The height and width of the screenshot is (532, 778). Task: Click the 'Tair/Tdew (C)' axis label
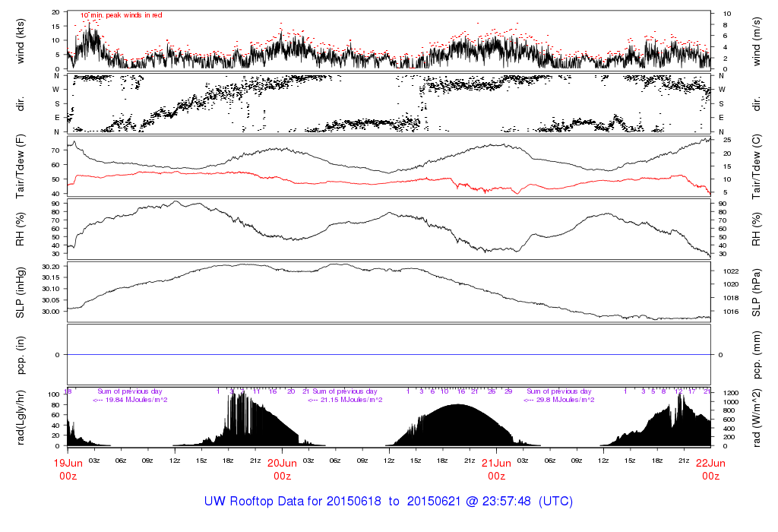(x=758, y=166)
